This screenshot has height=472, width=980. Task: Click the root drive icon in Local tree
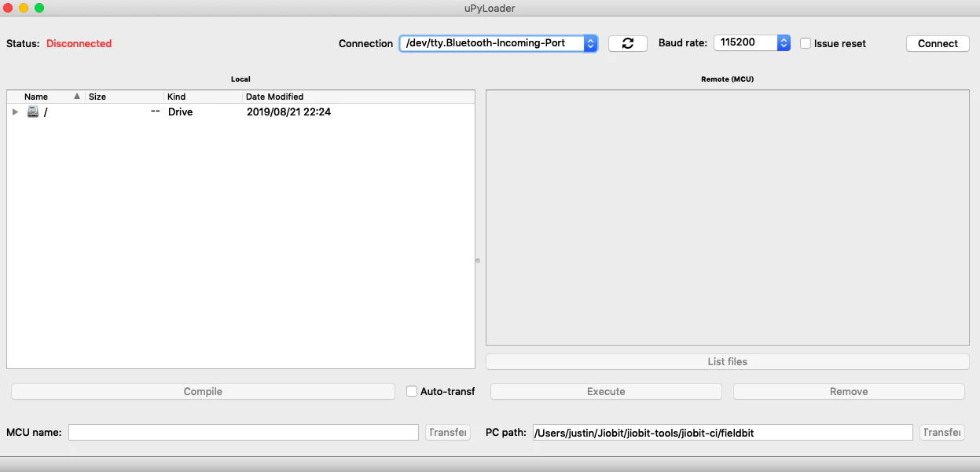[x=33, y=112]
